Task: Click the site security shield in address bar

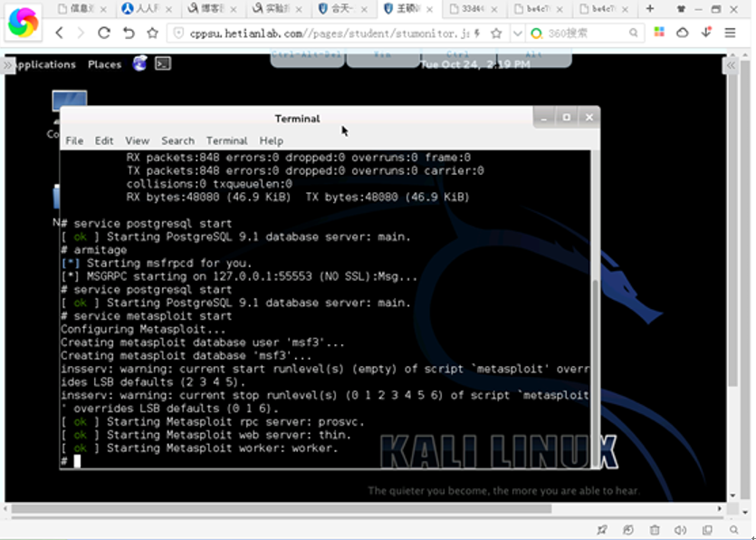Action: coord(178,33)
